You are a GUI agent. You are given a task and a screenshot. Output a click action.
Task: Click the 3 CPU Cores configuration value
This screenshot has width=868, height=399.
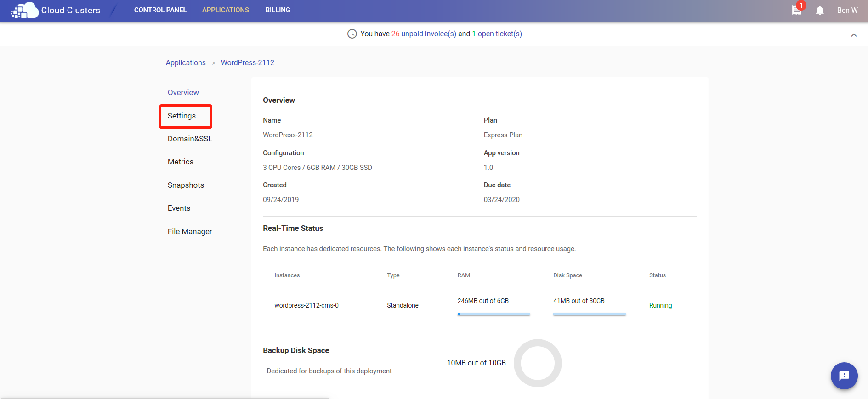tap(318, 168)
